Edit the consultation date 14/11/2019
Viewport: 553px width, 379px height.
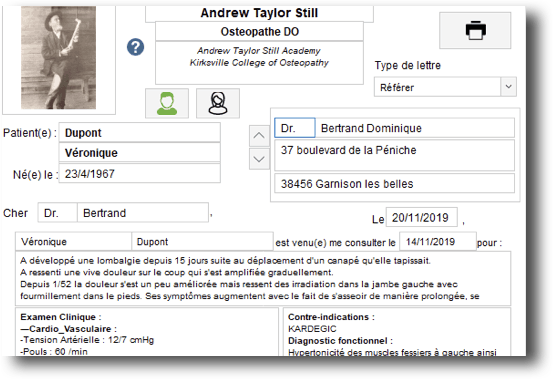[x=438, y=242]
